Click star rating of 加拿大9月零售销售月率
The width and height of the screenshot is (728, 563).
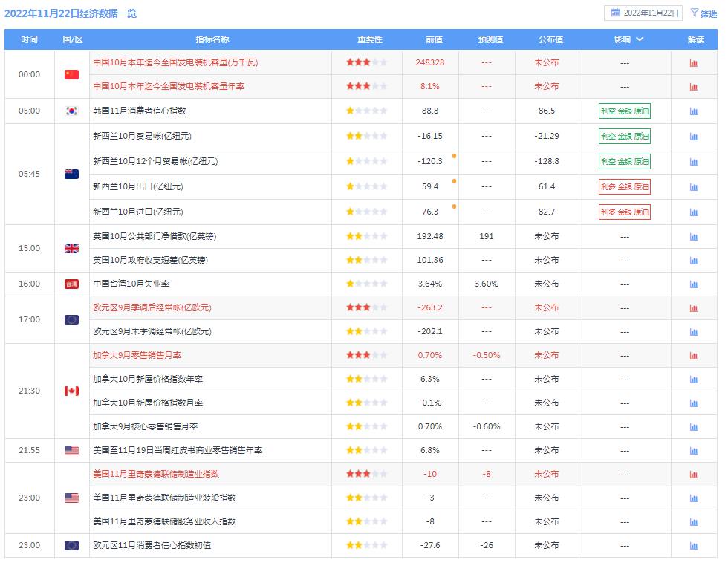click(366, 355)
